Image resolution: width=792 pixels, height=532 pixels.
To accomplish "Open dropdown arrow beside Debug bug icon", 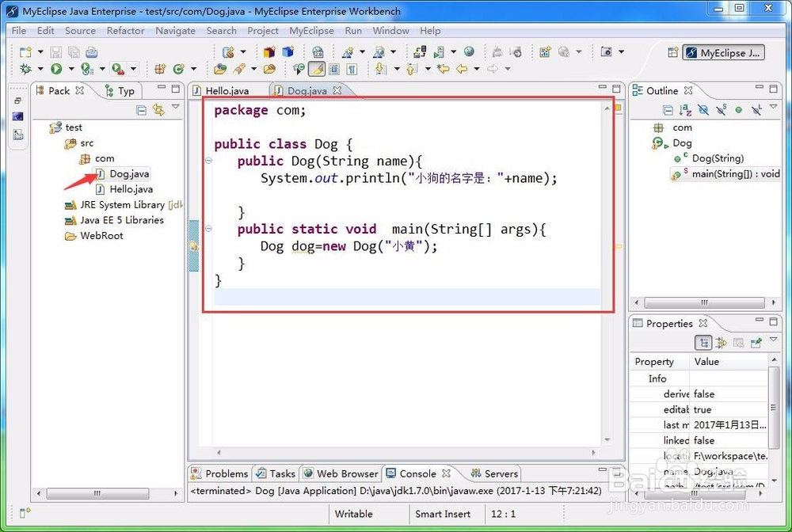I will [x=40, y=69].
